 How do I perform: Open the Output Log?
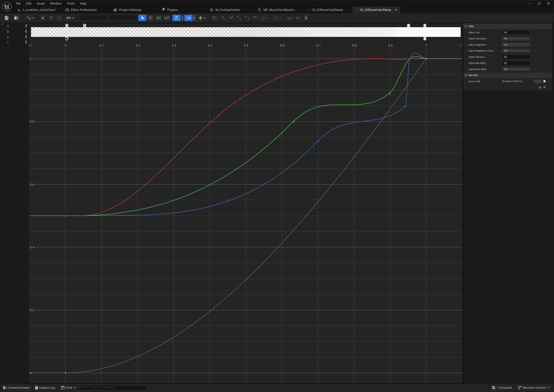tap(45, 388)
